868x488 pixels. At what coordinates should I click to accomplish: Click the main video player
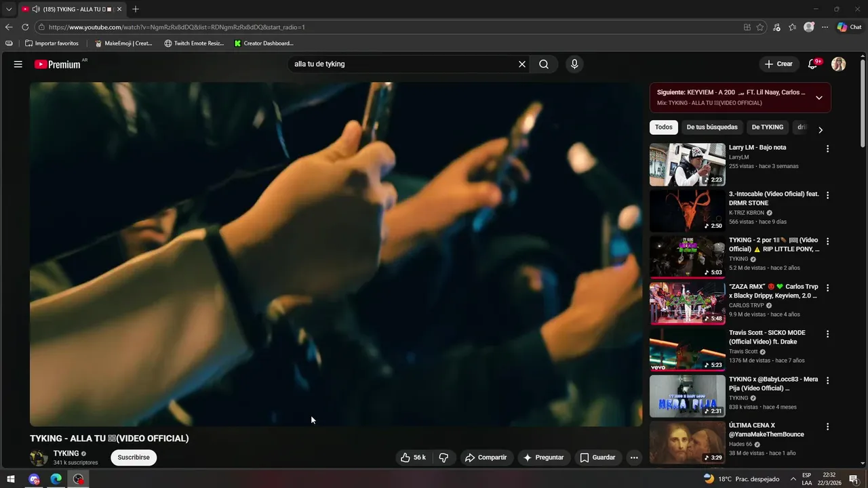coord(336,254)
